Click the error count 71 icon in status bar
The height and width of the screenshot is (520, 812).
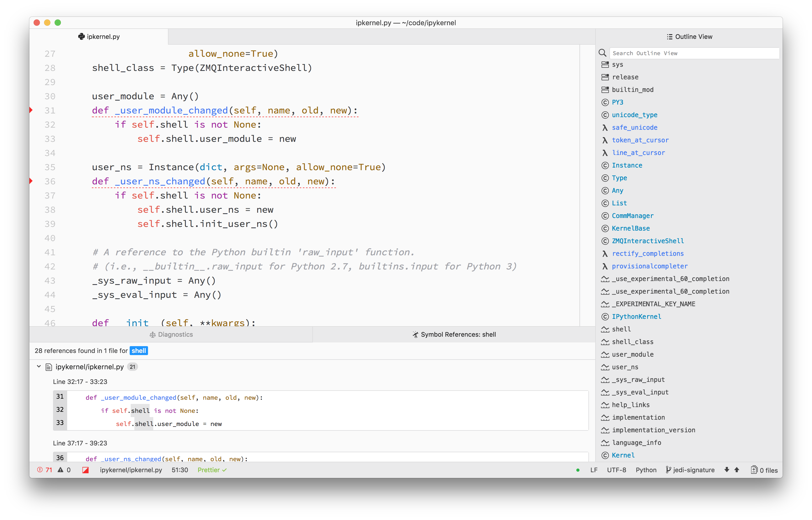(44, 470)
